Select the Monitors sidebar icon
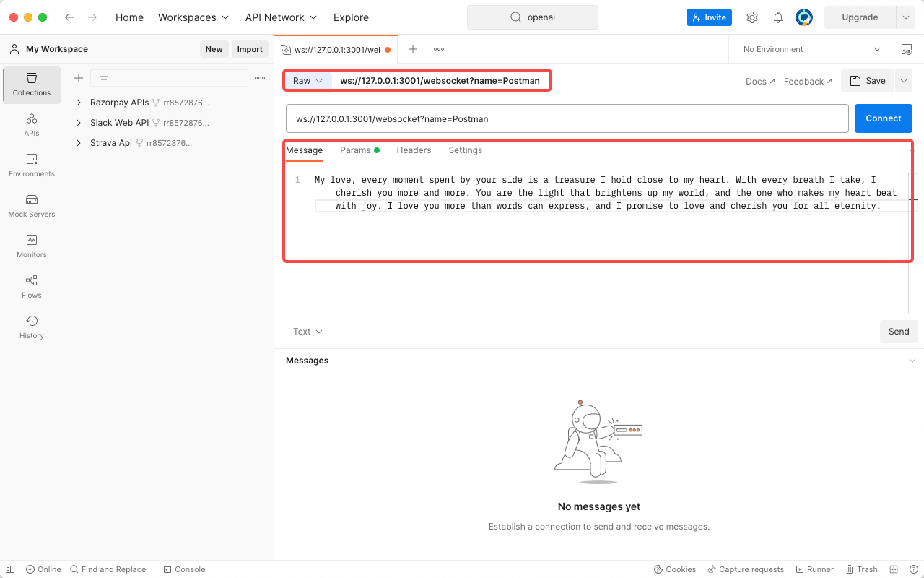Viewport: 924px width, 578px height. pyautogui.click(x=32, y=246)
